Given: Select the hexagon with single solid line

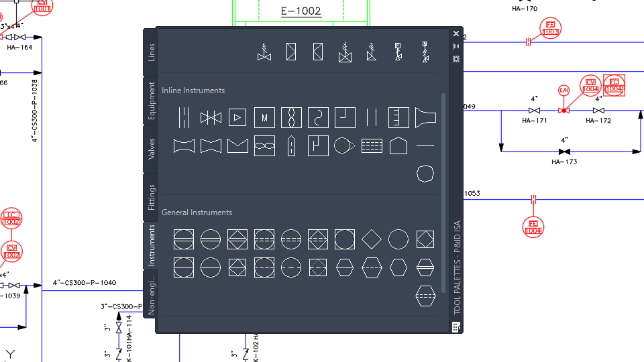Looking at the screenshot, I should coord(345,267).
